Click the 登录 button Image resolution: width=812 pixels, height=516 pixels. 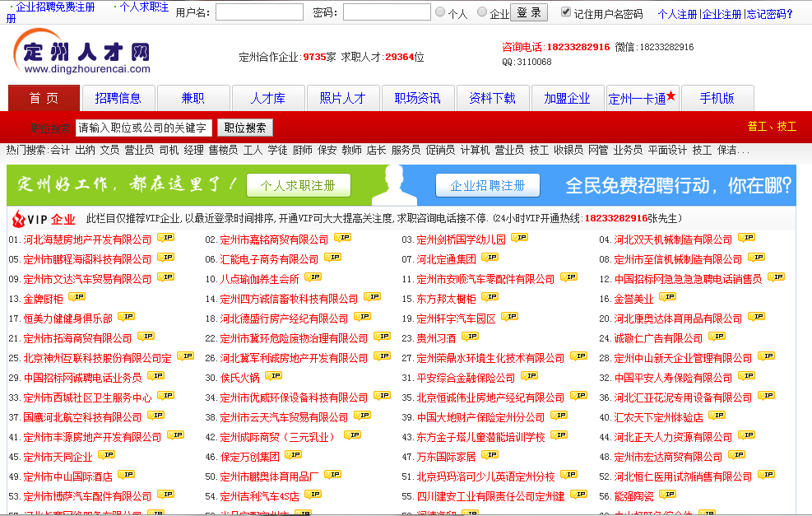coord(529,12)
